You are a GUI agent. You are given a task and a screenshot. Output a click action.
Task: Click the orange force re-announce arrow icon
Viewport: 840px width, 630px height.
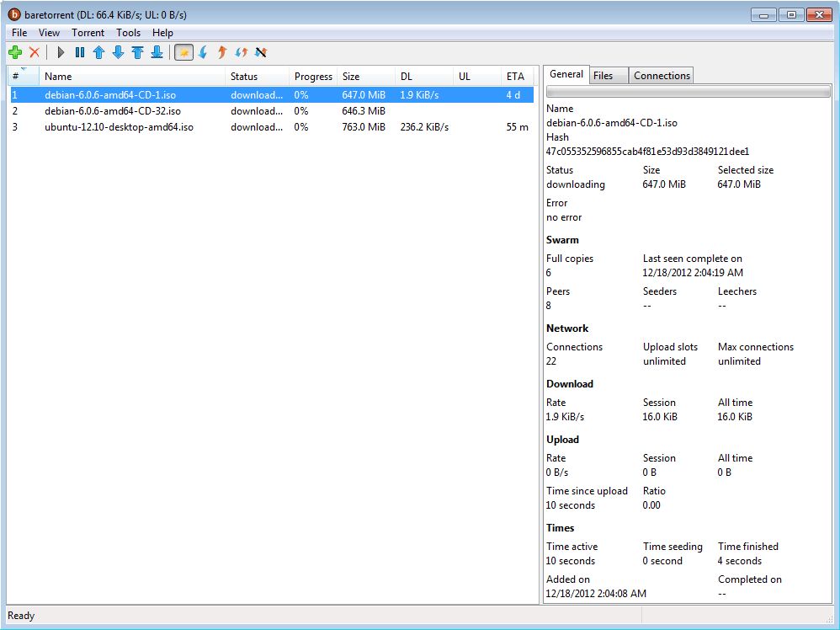coord(221,52)
